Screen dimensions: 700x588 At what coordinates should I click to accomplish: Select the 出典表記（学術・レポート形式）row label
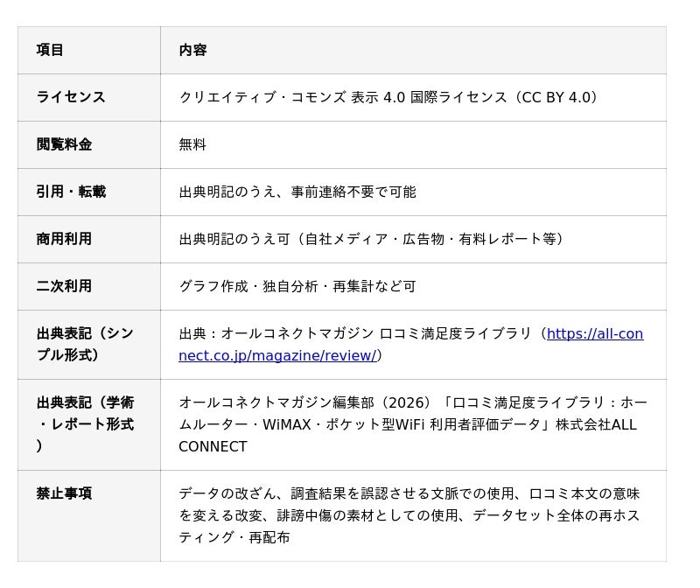click(85, 424)
